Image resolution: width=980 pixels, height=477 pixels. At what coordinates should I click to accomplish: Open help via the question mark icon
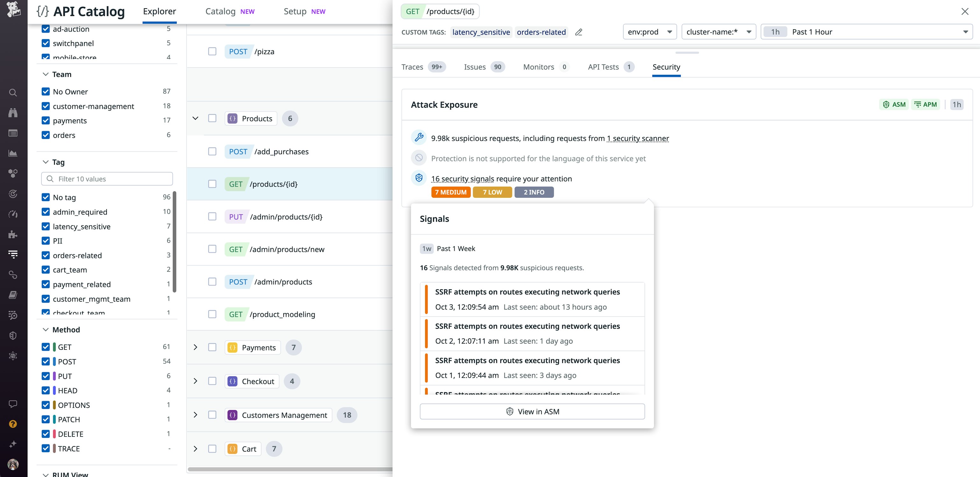click(x=13, y=424)
